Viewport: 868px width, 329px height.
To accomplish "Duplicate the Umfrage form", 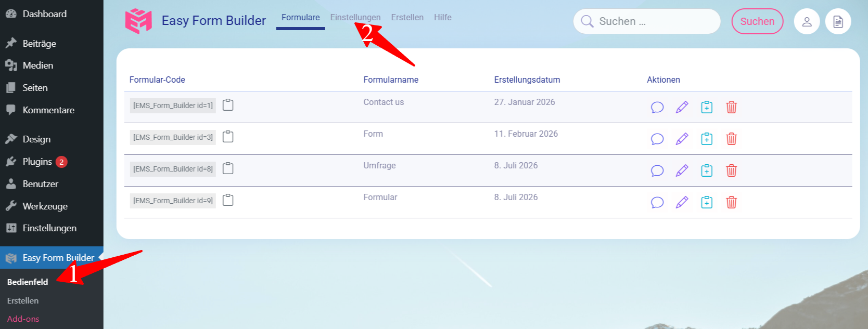I will [x=707, y=170].
